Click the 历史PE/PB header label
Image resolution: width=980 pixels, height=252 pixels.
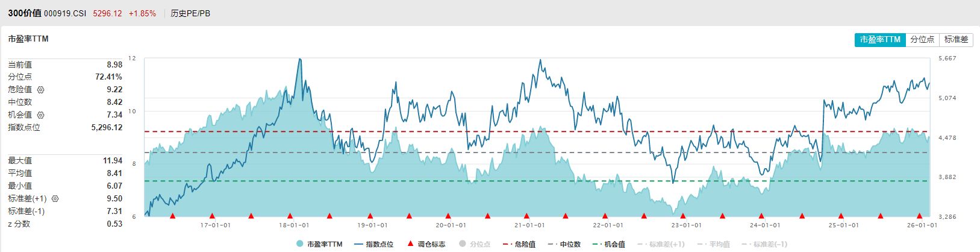[x=190, y=13]
